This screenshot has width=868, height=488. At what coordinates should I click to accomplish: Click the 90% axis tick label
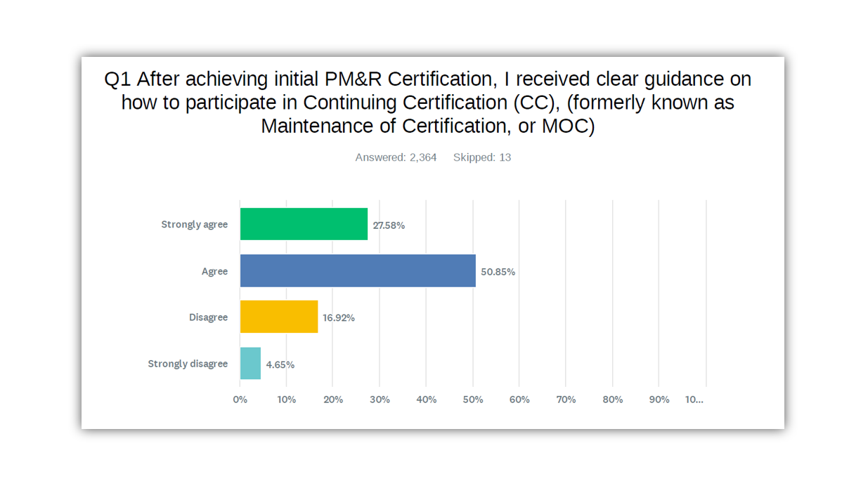click(659, 400)
